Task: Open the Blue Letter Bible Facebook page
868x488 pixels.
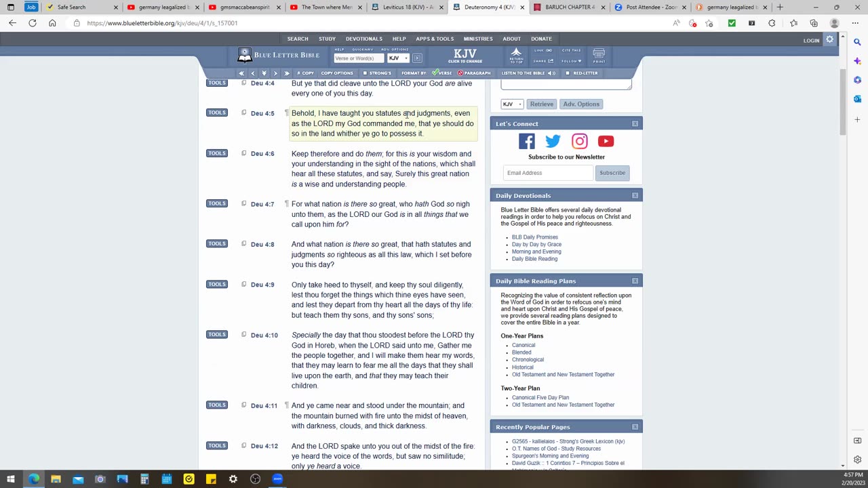Action: (x=526, y=141)
